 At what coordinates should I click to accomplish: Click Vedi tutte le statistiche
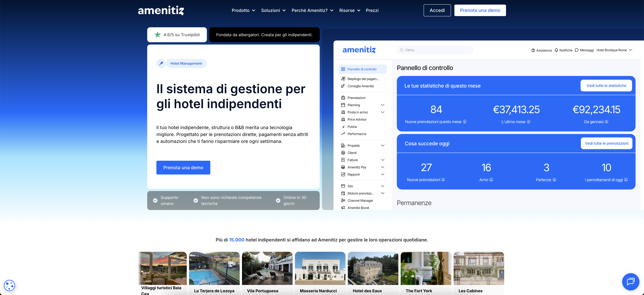606,86
